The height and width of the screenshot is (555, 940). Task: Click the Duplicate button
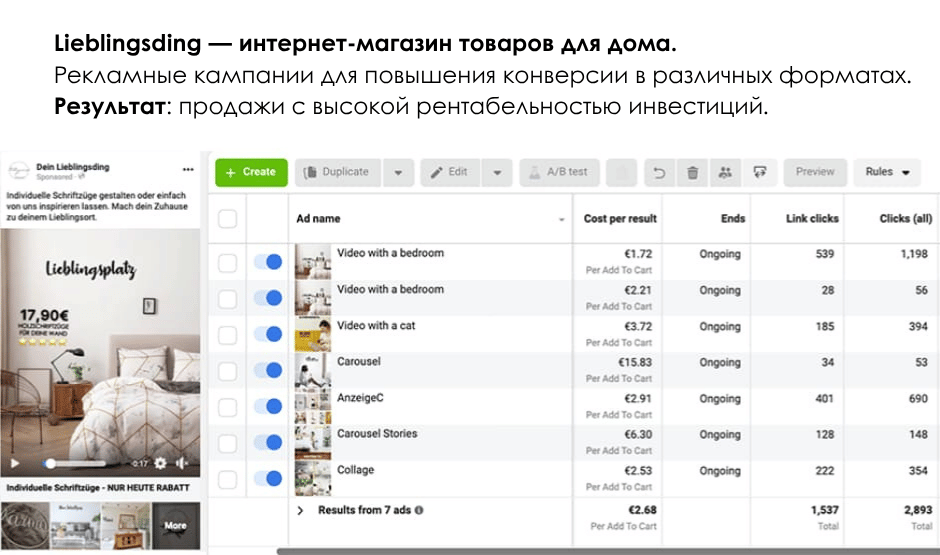tap(338, 172)
